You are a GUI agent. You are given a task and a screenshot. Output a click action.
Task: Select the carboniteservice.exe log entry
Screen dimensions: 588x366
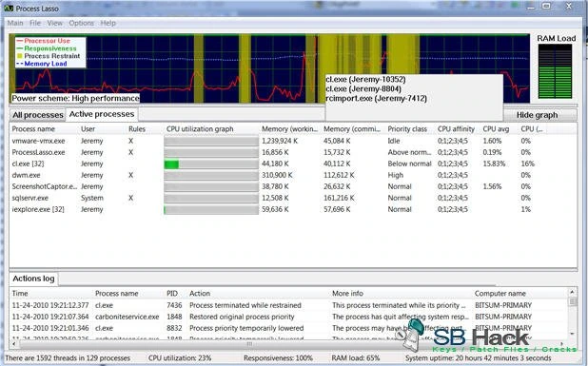(x=288, y=317)
